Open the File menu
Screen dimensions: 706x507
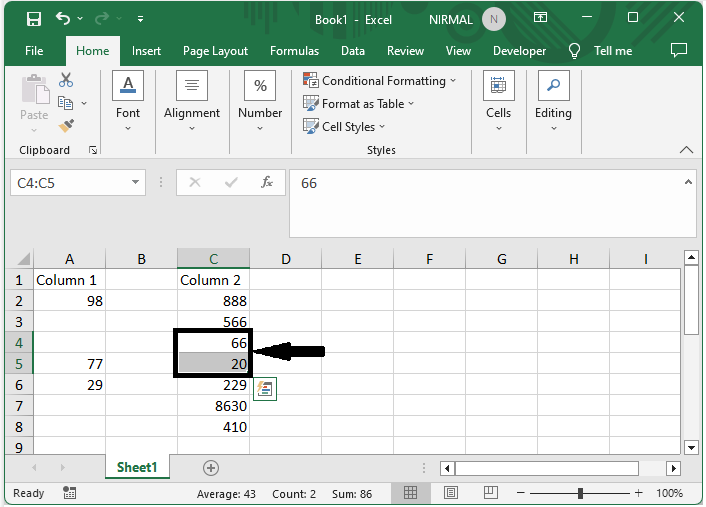tap(34, 51)
